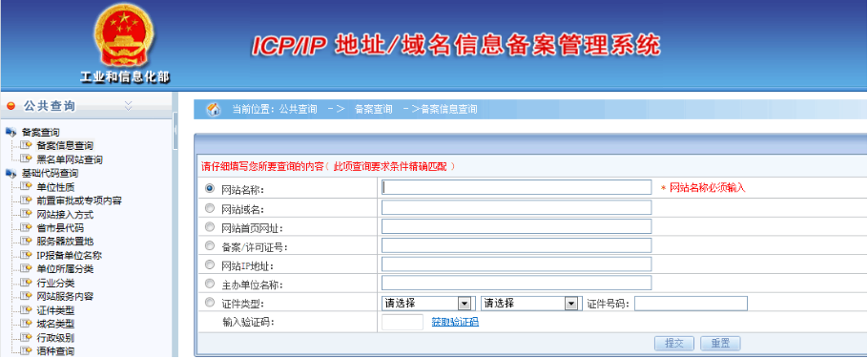868x359 pixels.
Task: Click the 获取验证码 link
Action: (x=455, y=322)
